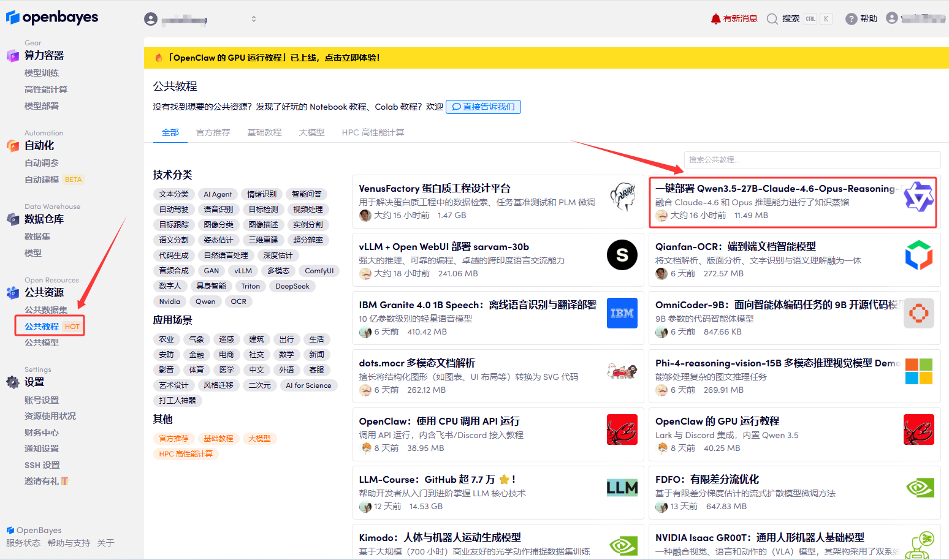Viewport: 949px width, 560px height.
Task: Open 公共模型 in the sidebar
Action: (x=42, y=342)
